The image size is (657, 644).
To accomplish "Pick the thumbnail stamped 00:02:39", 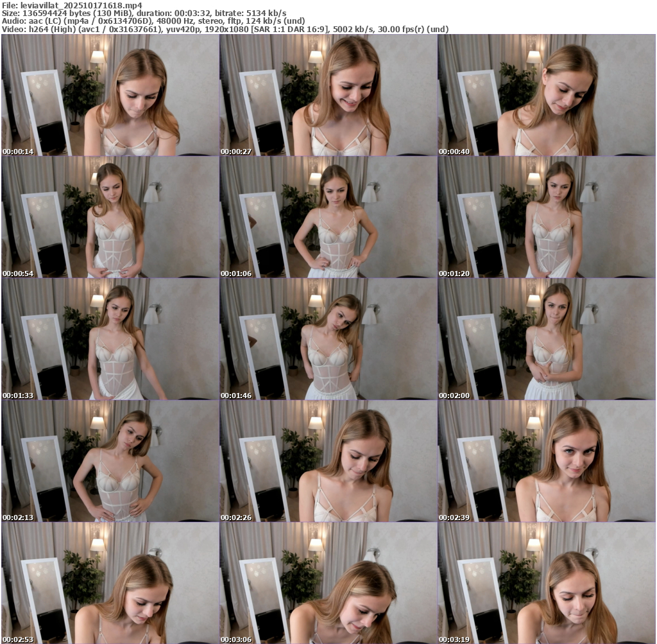I will click(547, 461).
